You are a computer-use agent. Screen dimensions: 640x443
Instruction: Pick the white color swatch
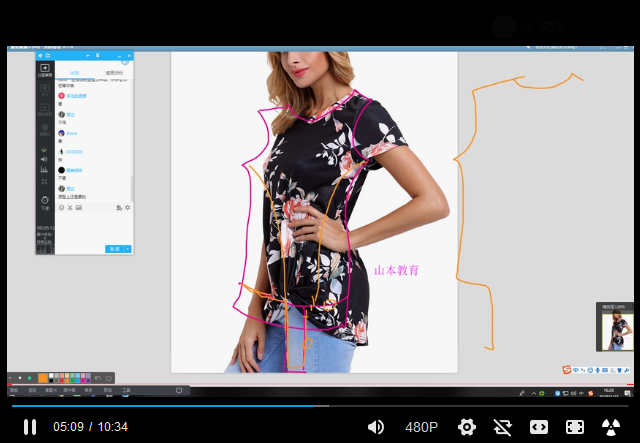point(51,376)
